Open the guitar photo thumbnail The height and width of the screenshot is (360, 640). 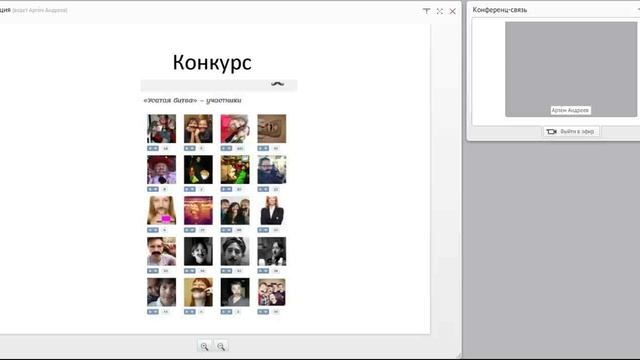click(x=271, y=129)
